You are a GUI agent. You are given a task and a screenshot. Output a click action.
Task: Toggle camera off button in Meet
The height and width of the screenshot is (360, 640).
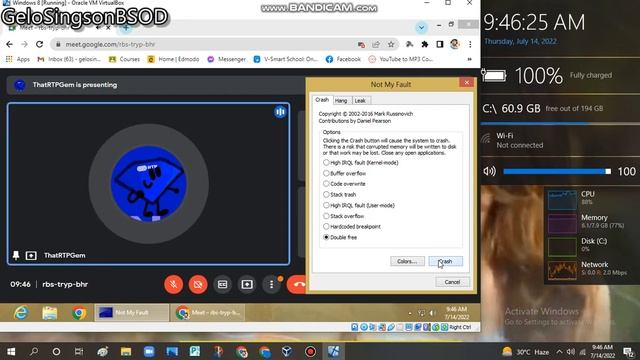point(198,284)
